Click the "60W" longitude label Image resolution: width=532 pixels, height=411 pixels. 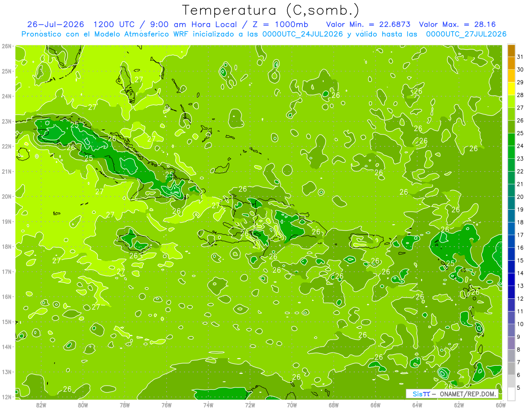(x=501, y=405)
